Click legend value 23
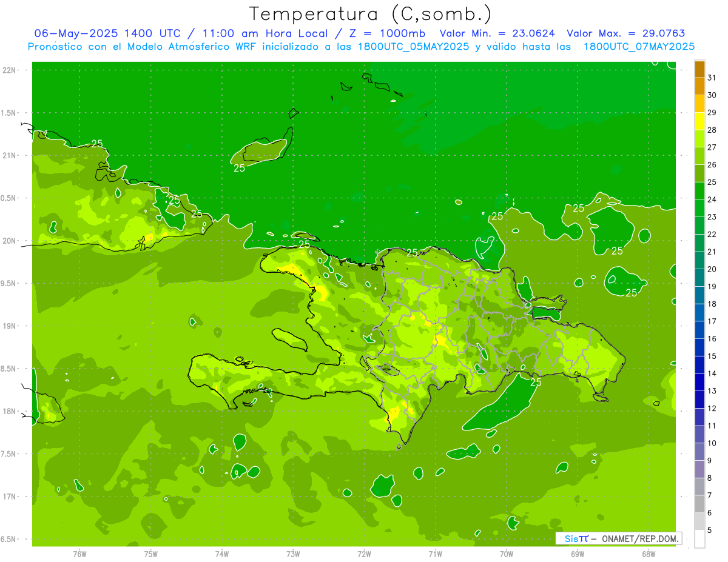 click(712, 216)
